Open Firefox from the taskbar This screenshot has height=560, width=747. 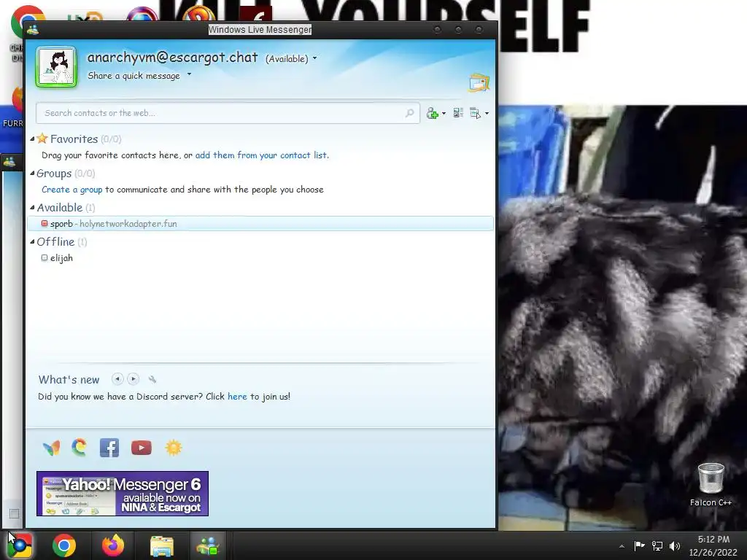(113, 545)
